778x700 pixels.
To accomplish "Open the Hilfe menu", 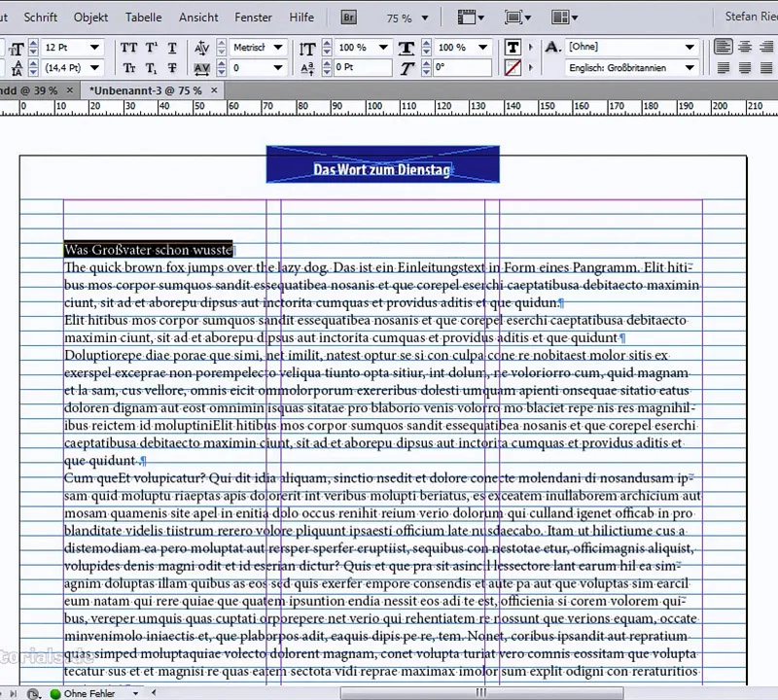I will pos(301,17).
